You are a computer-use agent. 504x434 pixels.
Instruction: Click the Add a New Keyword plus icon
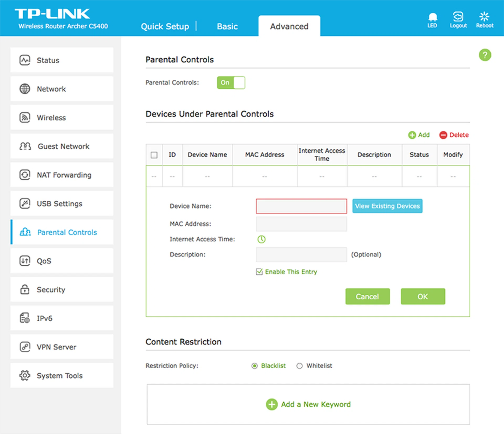click(x=272, y=404)
